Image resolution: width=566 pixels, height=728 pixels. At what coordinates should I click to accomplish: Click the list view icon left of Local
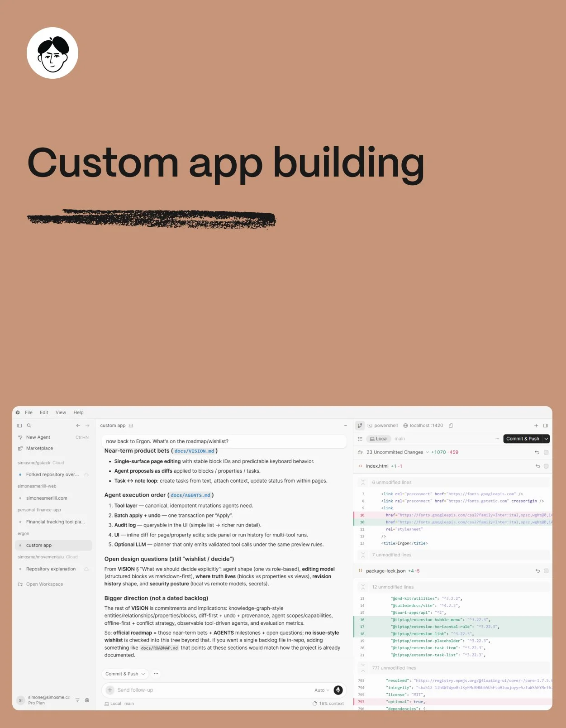[360, 439]
